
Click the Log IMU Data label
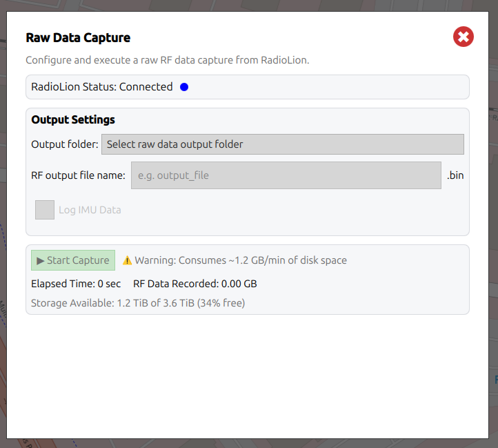click(90, 210)
